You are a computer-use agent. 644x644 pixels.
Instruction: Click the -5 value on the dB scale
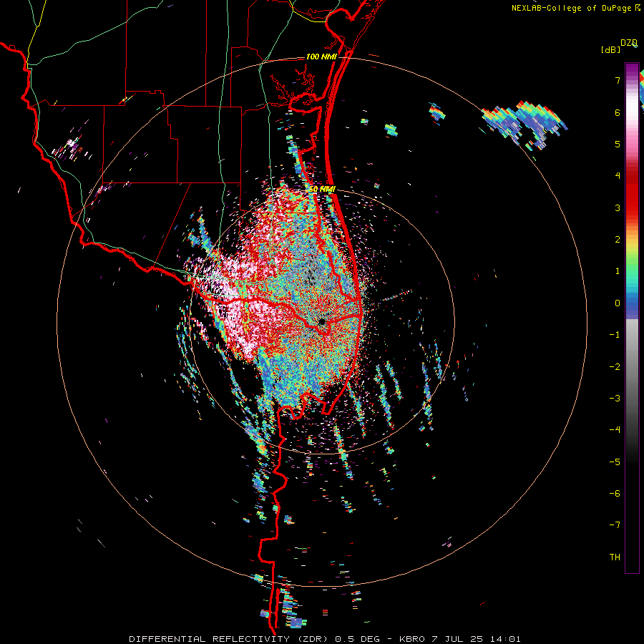pos(615,462)
